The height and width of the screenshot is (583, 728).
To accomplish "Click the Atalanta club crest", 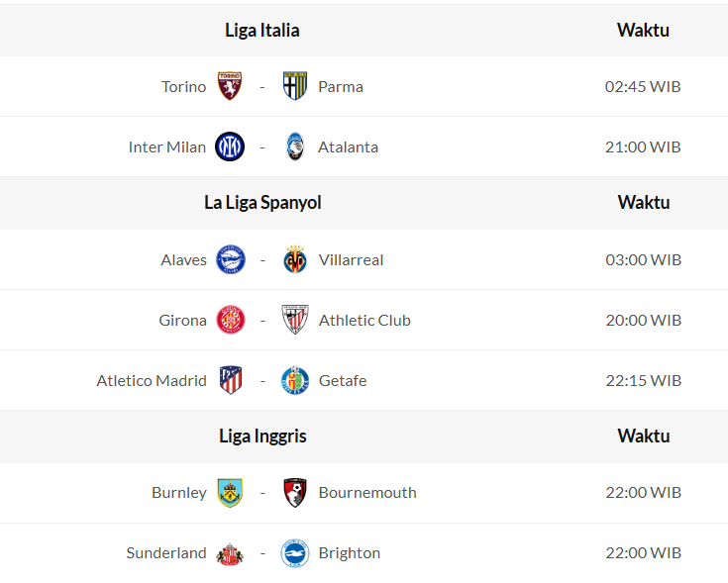I will (295, 146).
